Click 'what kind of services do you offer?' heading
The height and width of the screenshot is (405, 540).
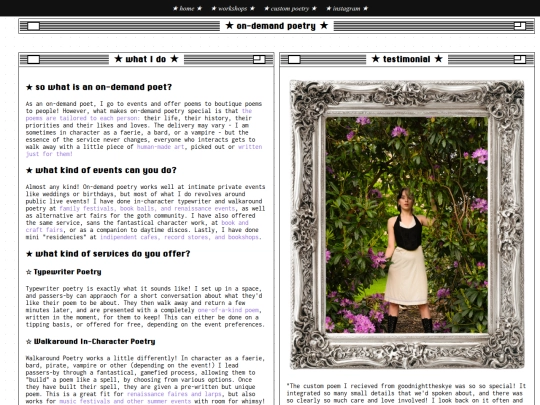[x=108, y=254]
